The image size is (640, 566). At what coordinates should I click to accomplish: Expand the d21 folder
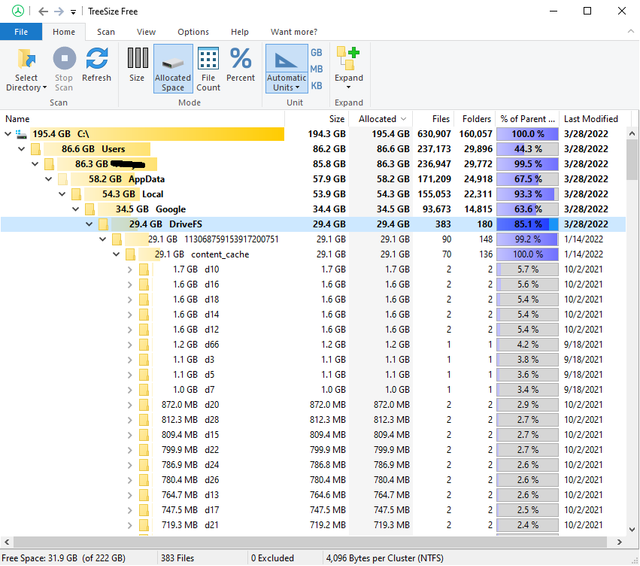[130, 525]
